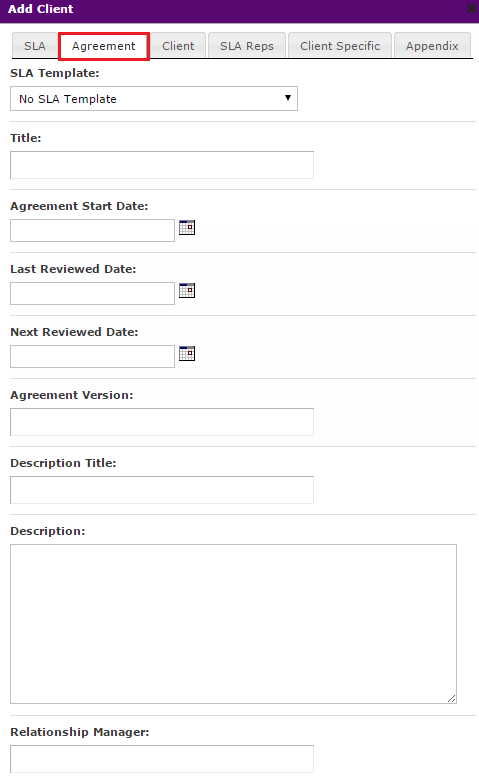This screenshot has width=479, height=779.
Task: Select the Agreement tab
Action: click(103, 46)
